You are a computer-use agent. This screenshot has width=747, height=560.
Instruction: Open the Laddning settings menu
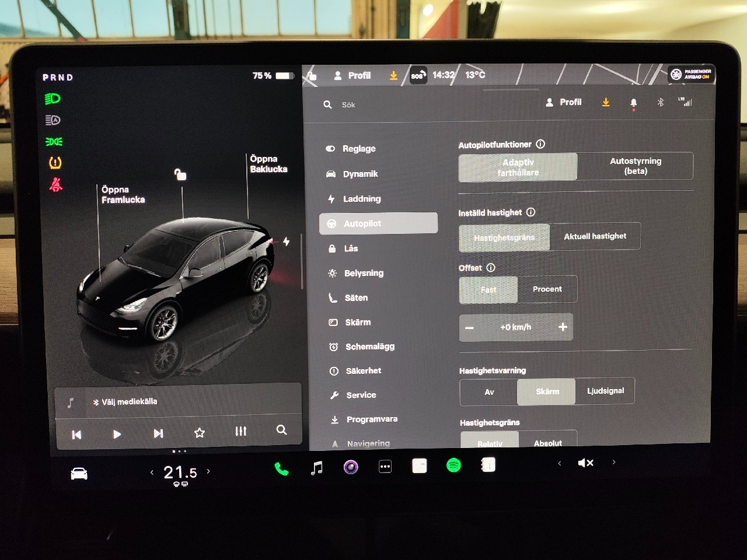pyautogui.click(x=361, y=199)
